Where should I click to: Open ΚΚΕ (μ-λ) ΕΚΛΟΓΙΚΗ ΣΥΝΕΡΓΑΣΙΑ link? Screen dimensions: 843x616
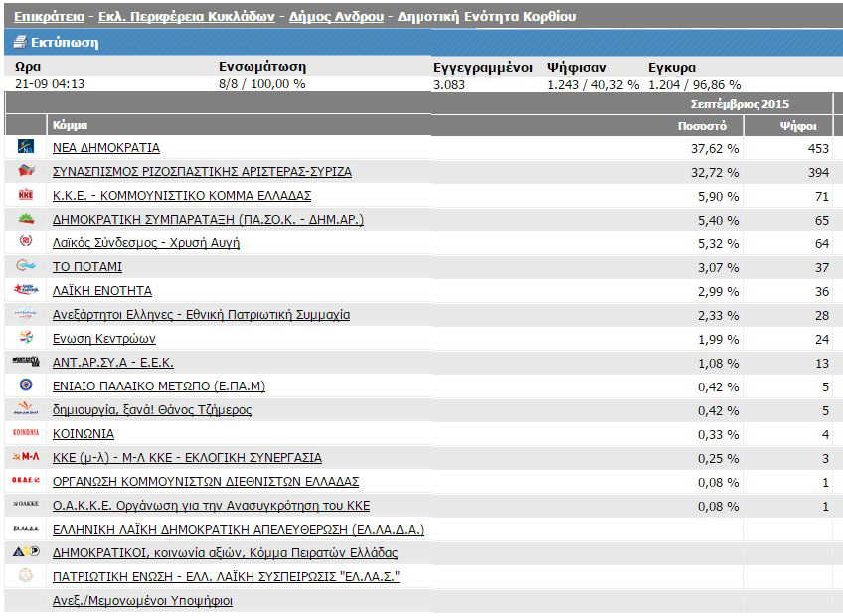187,457
